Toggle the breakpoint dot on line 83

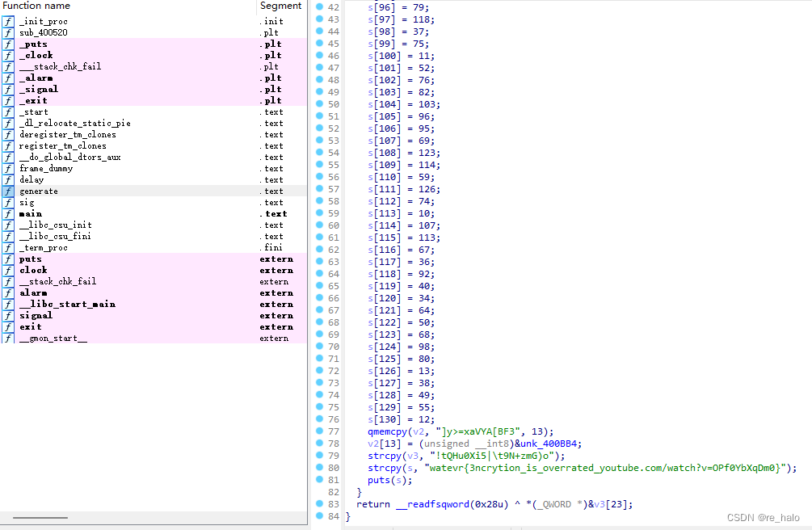pyautogui.click(x=321, y=504)
